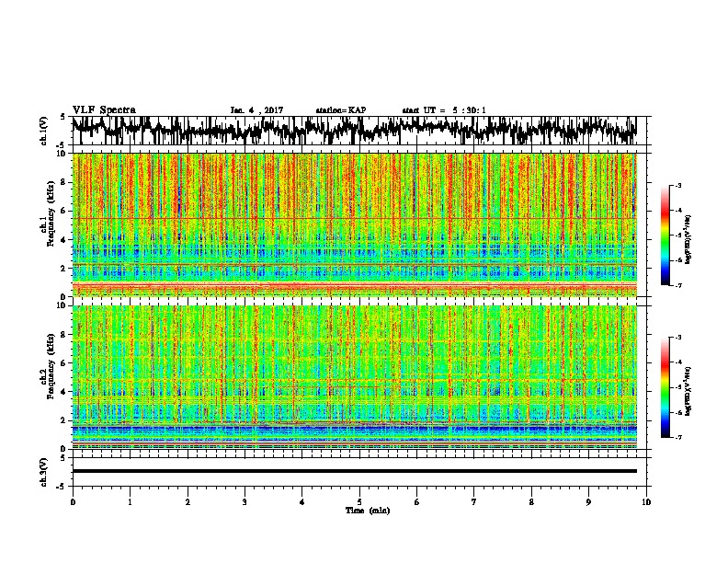Click the log(PSD) label beside ch.2 colorbar

click(x=688, y=390)
